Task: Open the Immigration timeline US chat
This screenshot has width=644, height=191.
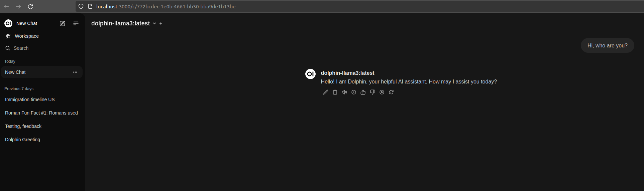Action: click(30, 100)
